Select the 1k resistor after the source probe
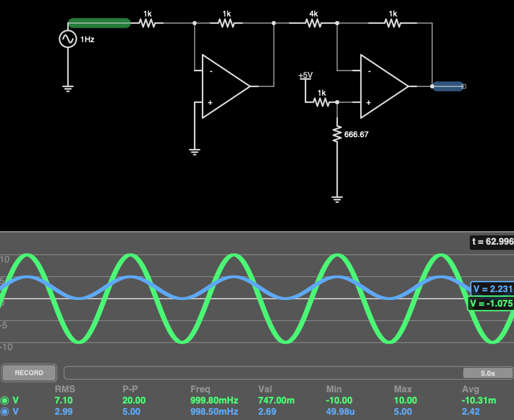 (x=147, y=23)
